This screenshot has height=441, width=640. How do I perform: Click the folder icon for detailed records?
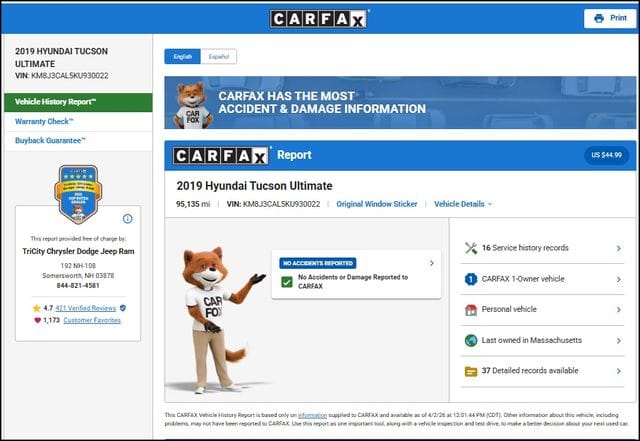click(470, 371)
